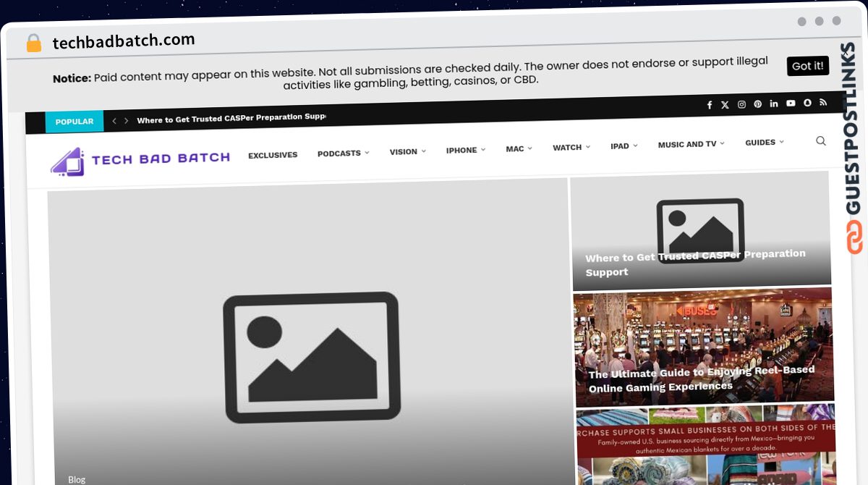Screen dimensions: 868x485
Task: Open the Mexican blankets article thumbnail
Action: [707, 445]
